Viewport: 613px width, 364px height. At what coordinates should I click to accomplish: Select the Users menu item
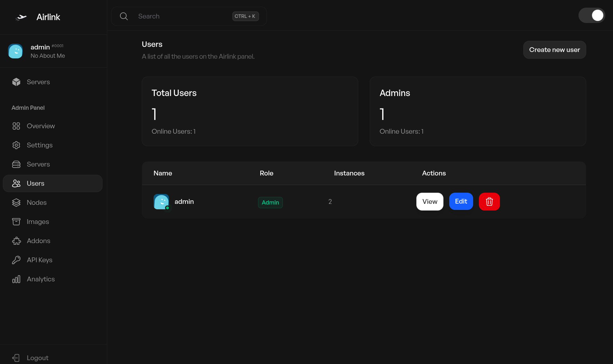[53, 183]
